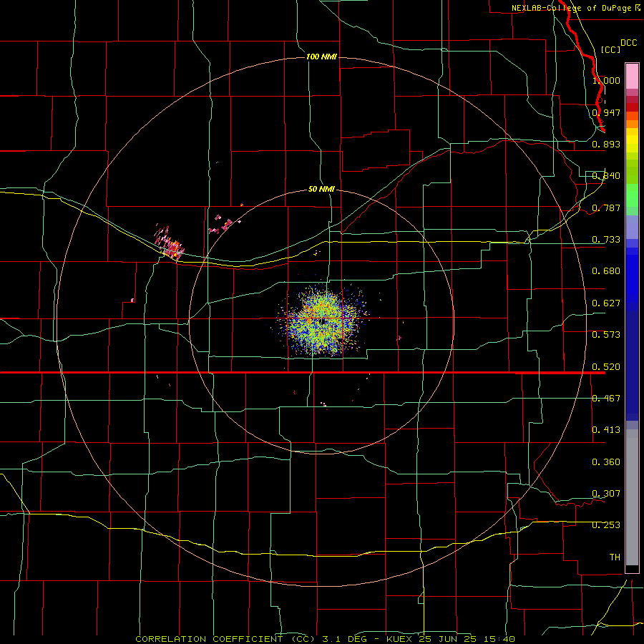Click the KUEX radar site identifier

point(401,639)
